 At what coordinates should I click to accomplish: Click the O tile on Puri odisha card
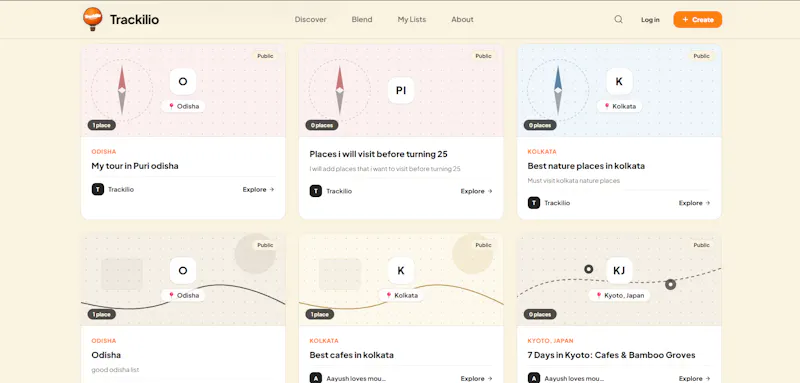[x=183, y=82]
